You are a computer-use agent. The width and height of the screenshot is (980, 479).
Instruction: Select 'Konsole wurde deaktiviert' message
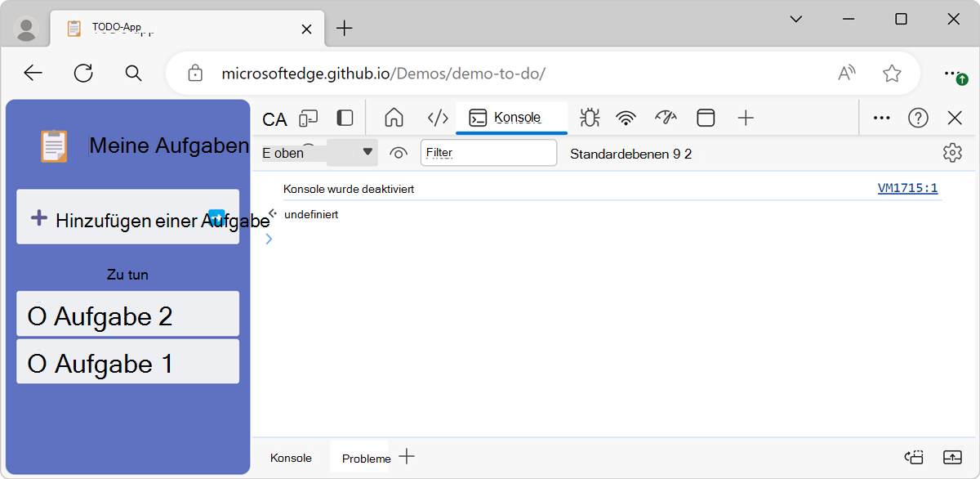(x=349, y=189)
